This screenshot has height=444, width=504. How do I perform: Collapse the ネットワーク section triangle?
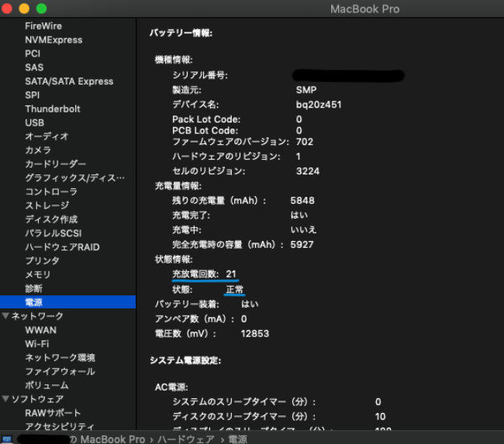pyautogui.click(x=5, y=316)
